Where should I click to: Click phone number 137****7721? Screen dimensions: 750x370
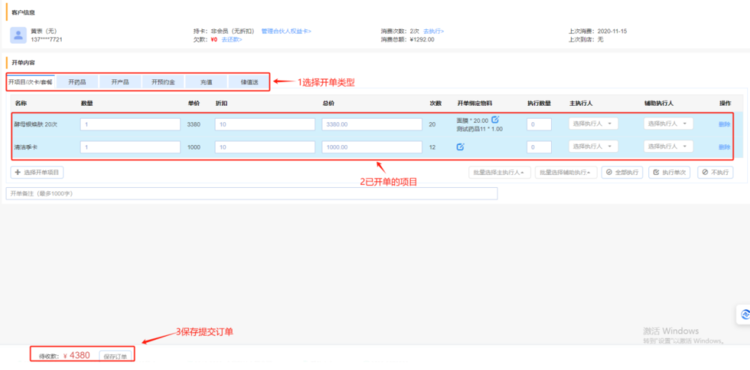[46, 40]
